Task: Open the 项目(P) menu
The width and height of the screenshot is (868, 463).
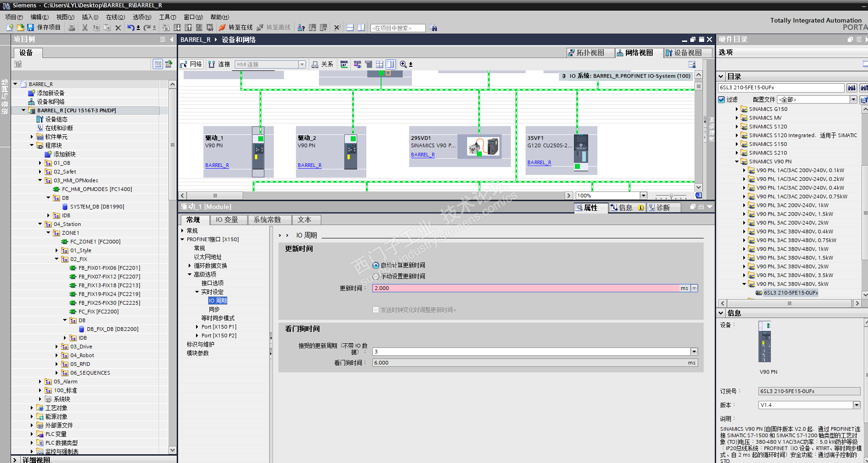Action: [x=14, y=17]
